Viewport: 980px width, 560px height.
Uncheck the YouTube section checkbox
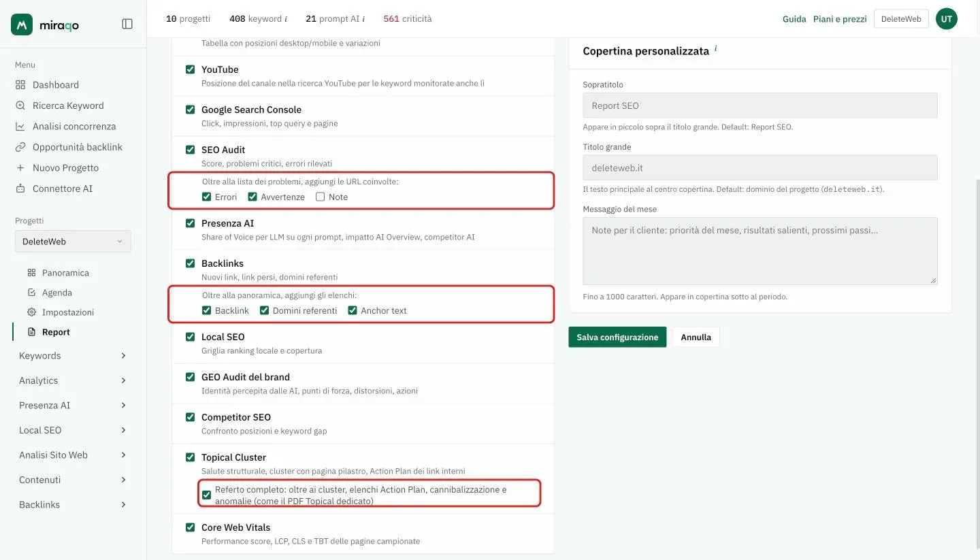click(x=191, y=69)
